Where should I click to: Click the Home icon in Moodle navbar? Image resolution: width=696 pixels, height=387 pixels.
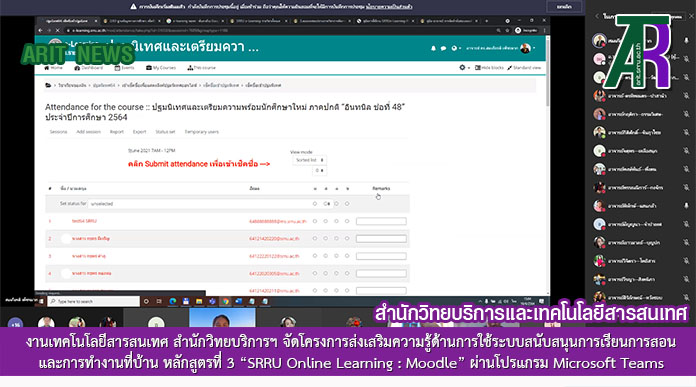pyautogui.click(x=47, y=67)
